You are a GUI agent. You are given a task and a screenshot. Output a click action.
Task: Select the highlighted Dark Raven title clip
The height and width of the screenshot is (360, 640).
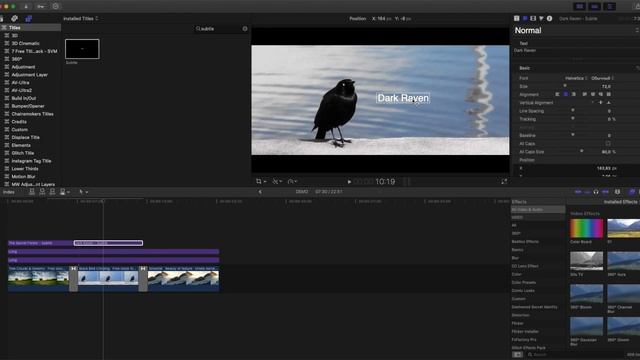pos(108,243)
